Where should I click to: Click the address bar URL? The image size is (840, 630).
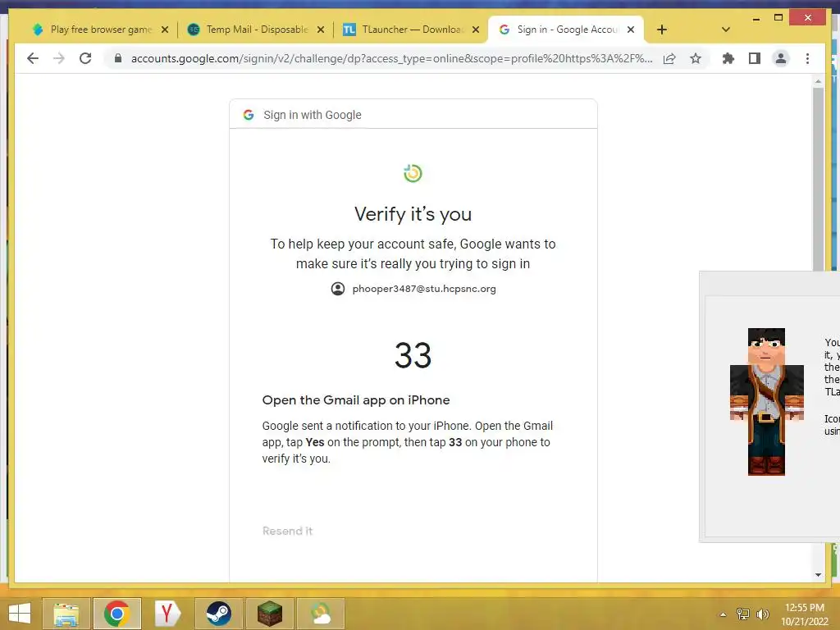(x=391, y=58)
